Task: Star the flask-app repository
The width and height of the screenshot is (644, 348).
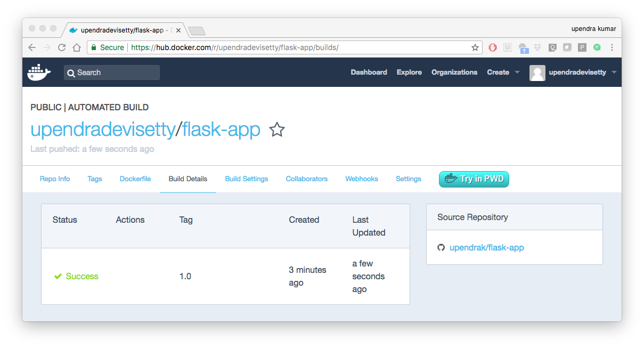Action: [x=277, y=130]
